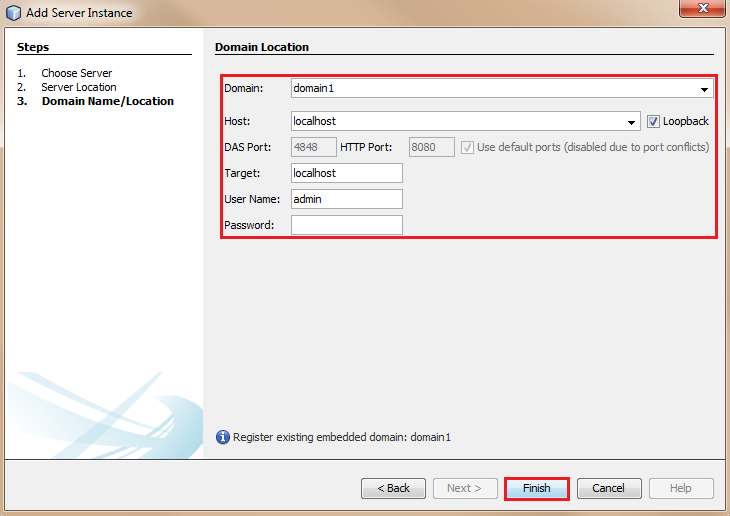Image resolution: width=730 pixels, height=516 pixels.
Task: Click the Finish button
Action: coord(536,488)
